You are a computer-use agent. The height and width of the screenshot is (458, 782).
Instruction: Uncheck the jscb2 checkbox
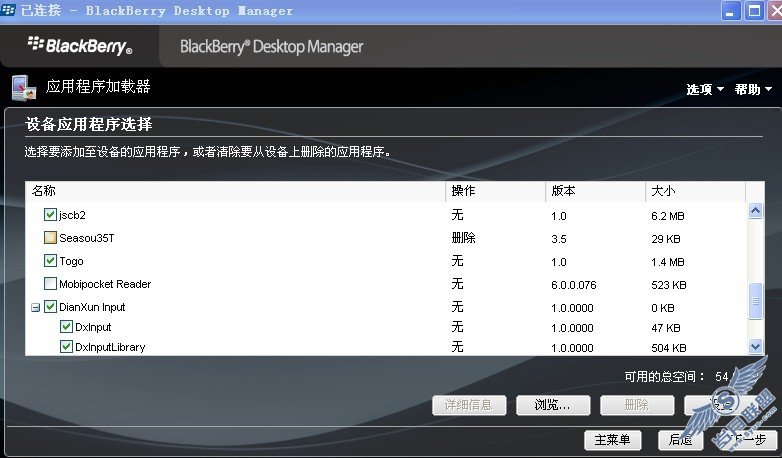[50, 215]
